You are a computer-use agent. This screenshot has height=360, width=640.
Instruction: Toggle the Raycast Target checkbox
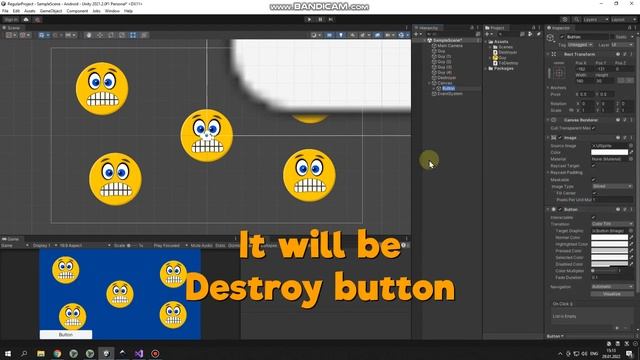pos(593,166)
